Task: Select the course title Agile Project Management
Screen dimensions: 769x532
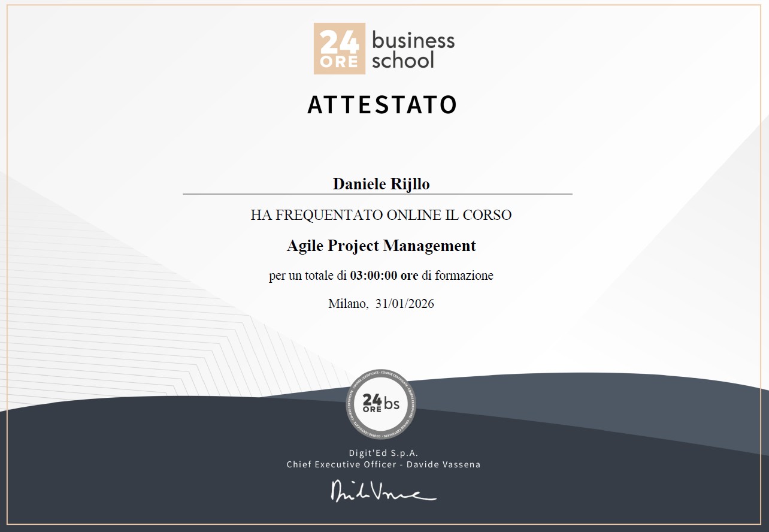Action: [381, 246]
